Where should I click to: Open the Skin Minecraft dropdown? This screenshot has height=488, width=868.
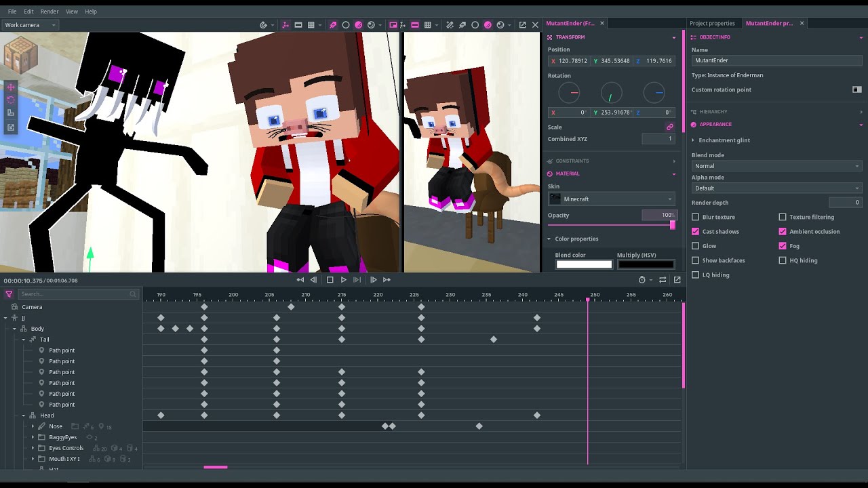[x=612, y=199]
